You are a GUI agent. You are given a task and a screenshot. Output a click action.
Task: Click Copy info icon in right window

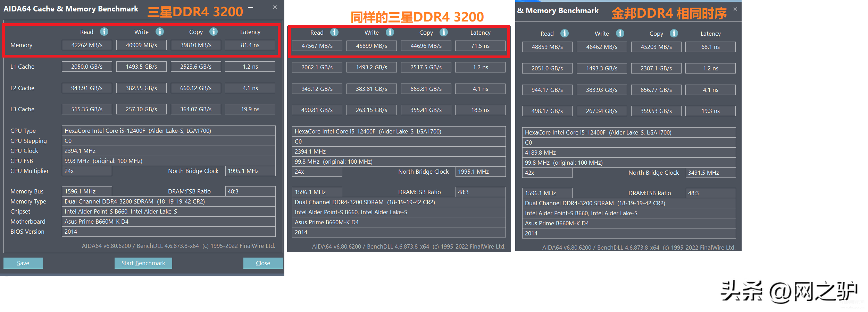click(674, 33)
